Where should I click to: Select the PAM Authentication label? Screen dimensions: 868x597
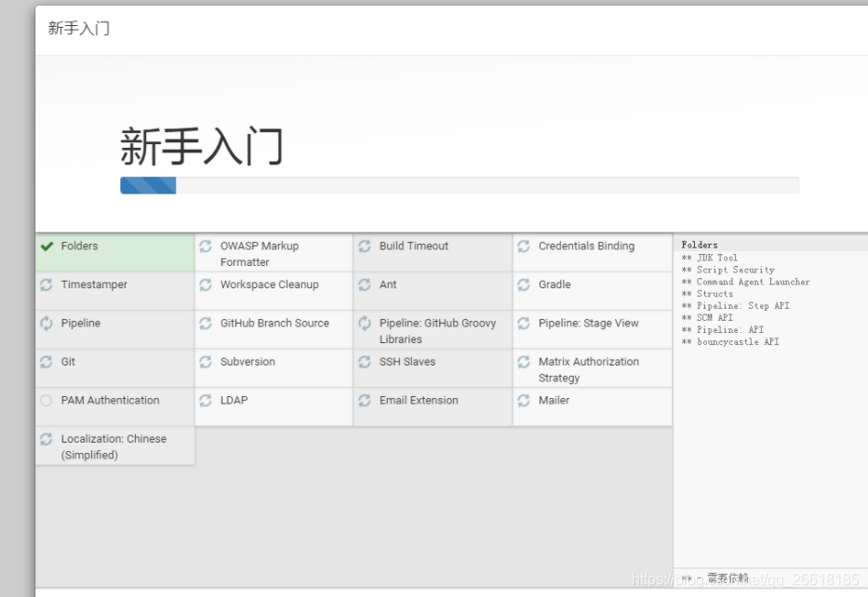(x=110, y=400)
